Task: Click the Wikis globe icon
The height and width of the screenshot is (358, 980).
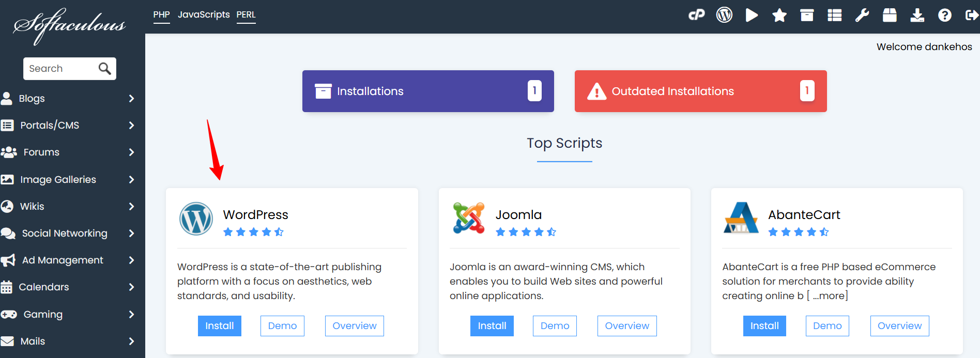Action: click(7, 206)
